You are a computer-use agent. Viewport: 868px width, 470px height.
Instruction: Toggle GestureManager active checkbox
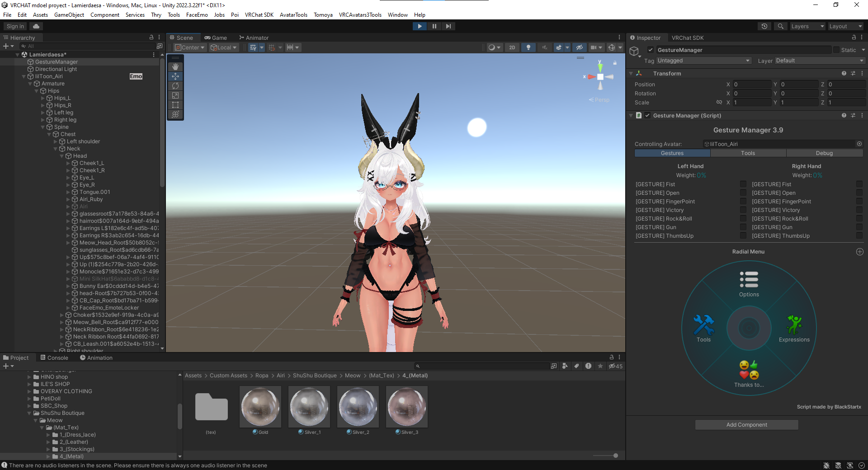pos(651,50)
